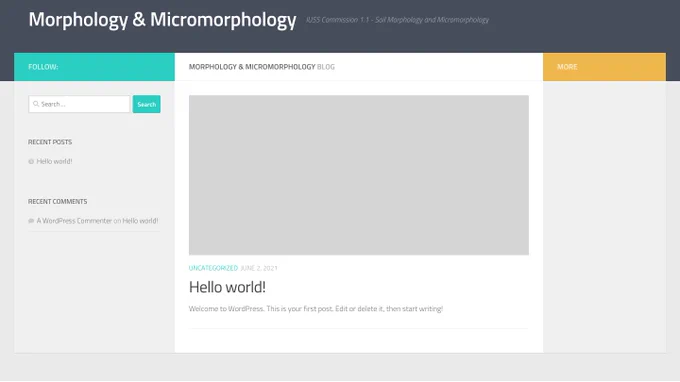Open the grey post thumbnail placeholder
The height and width of the screenshot is (382, 680).
[x=359, y=175]
